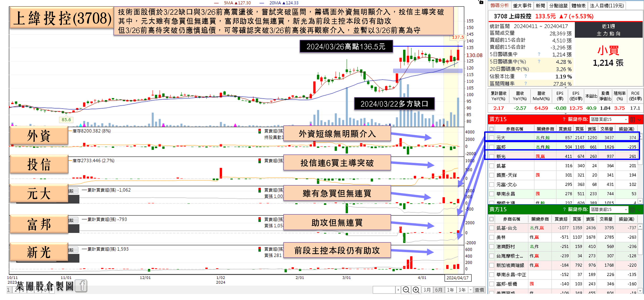Image resolution: width=644 pixels, height=300 pixels.
Task: Open the 區間買超15 key broker dropdown
Action: (609, 119)
